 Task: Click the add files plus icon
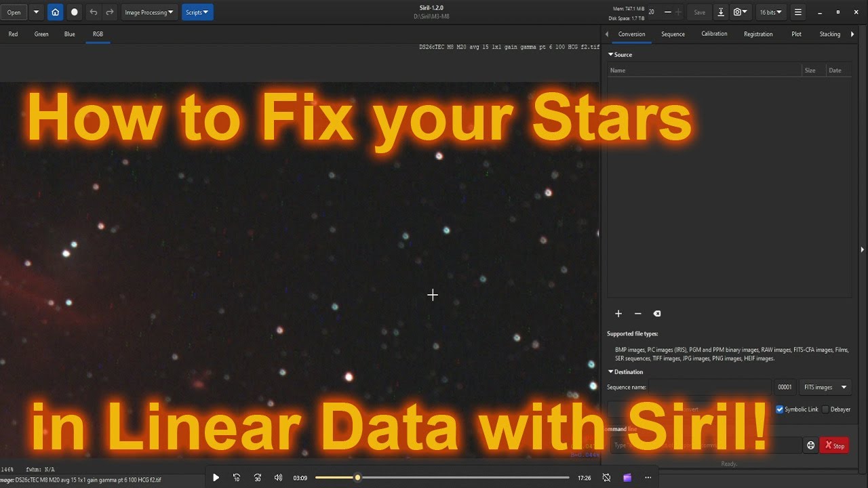pos(618,314)
